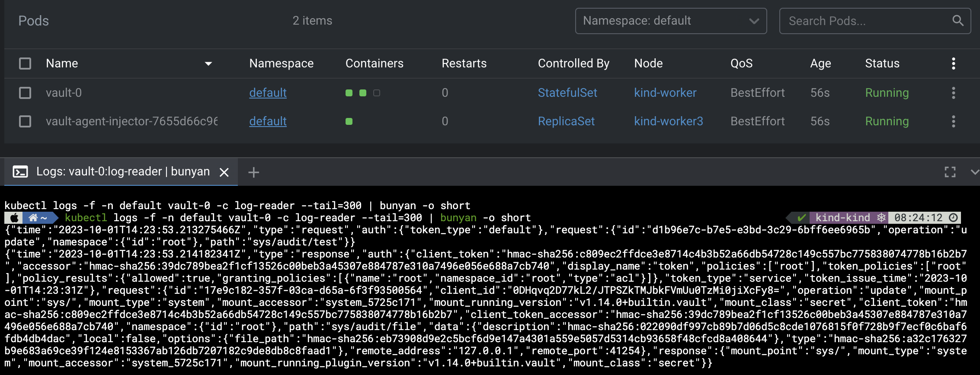Sort by QoS column header
The image size is (980, 375).
click(x=741, y=64)
